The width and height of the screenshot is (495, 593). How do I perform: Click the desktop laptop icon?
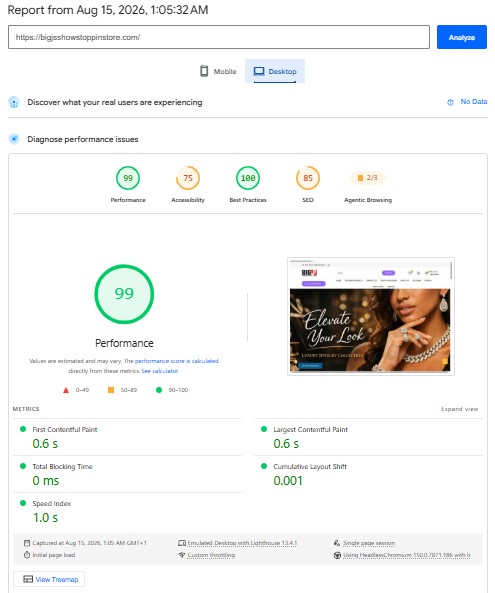point(259,71)
